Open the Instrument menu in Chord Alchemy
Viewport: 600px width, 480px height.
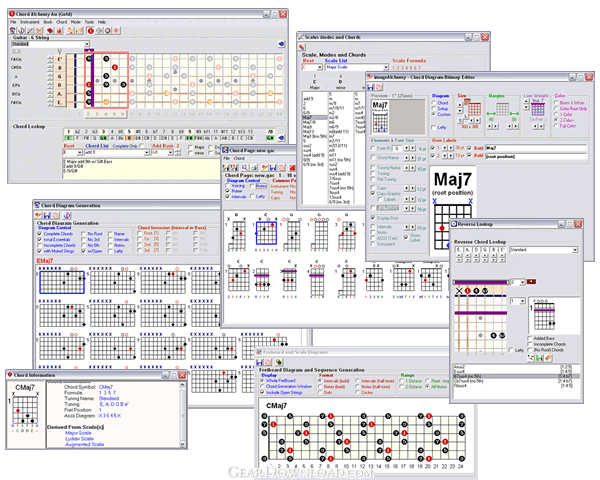(30, 22)
